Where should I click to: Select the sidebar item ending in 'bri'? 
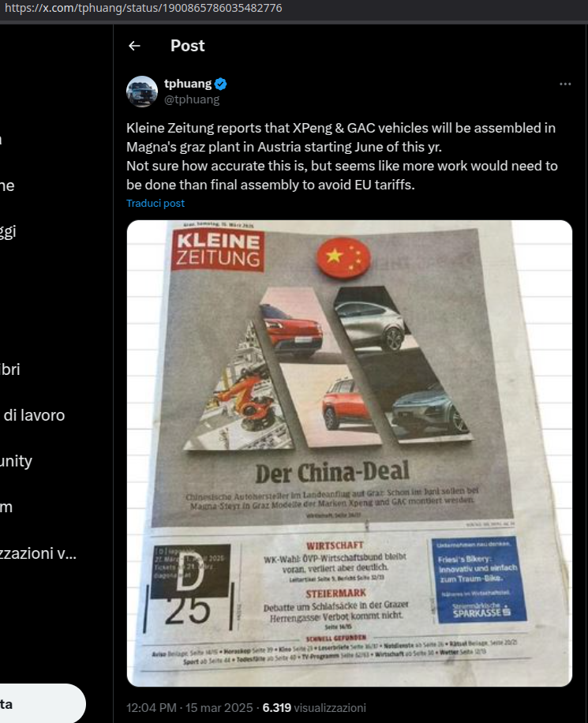[10, 369]
